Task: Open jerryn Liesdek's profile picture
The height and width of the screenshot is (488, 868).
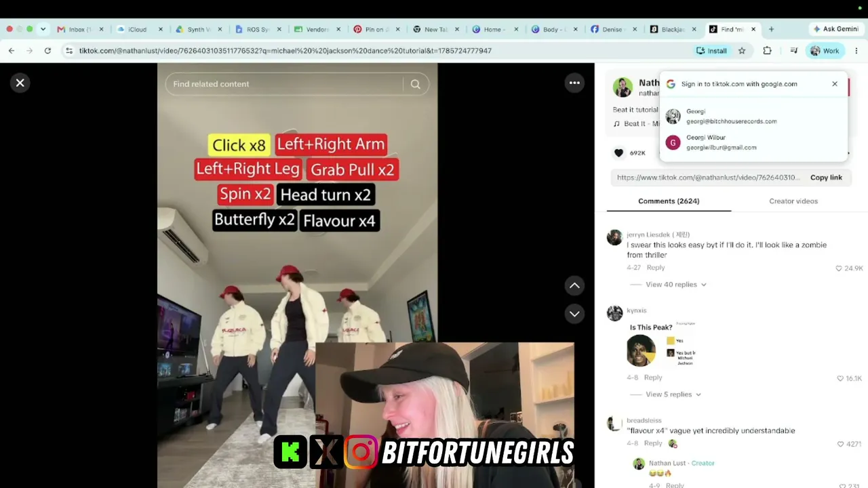Action: pos(614,237)
